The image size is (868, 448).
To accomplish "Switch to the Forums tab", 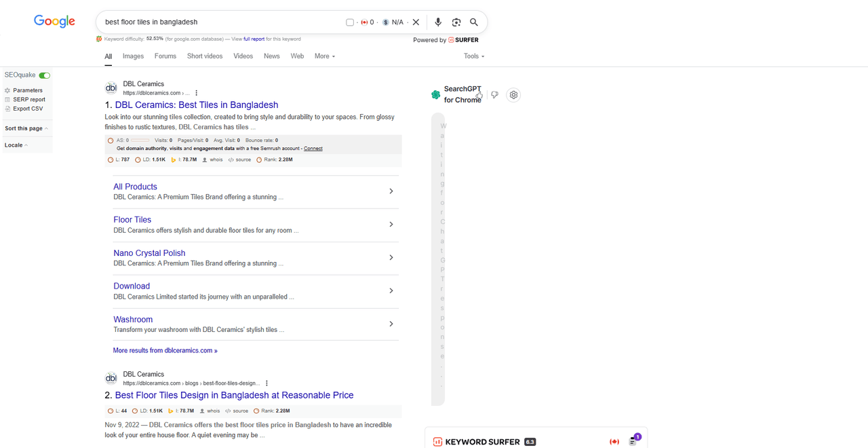I will (165, 56).
